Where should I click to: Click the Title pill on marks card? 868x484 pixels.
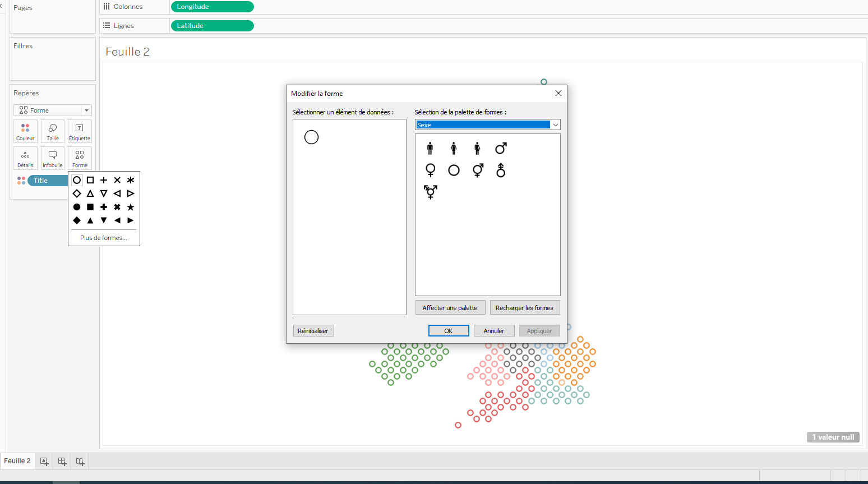[x=47, y=181]
